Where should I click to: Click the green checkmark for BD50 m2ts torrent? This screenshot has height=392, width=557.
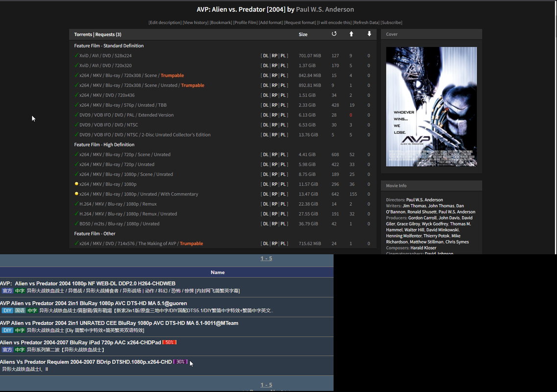[76, 223]
